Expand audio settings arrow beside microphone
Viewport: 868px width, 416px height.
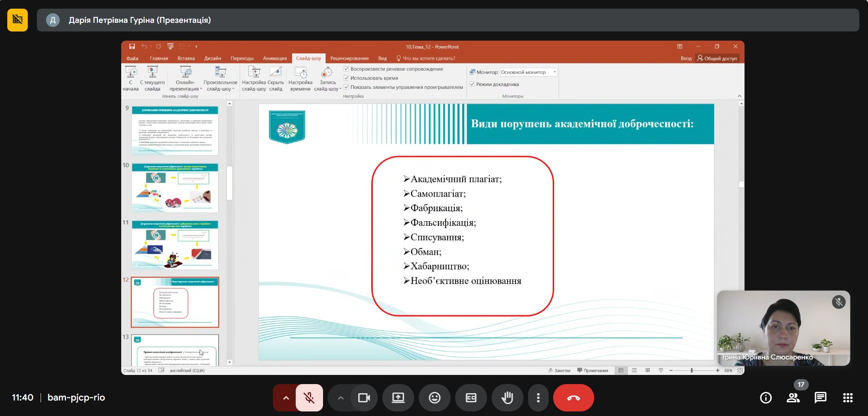286,398
